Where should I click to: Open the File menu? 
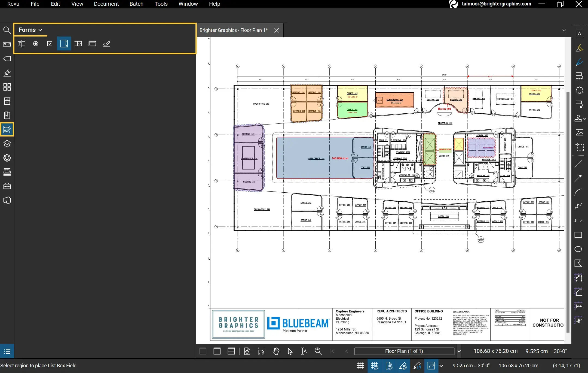[35, 4]
